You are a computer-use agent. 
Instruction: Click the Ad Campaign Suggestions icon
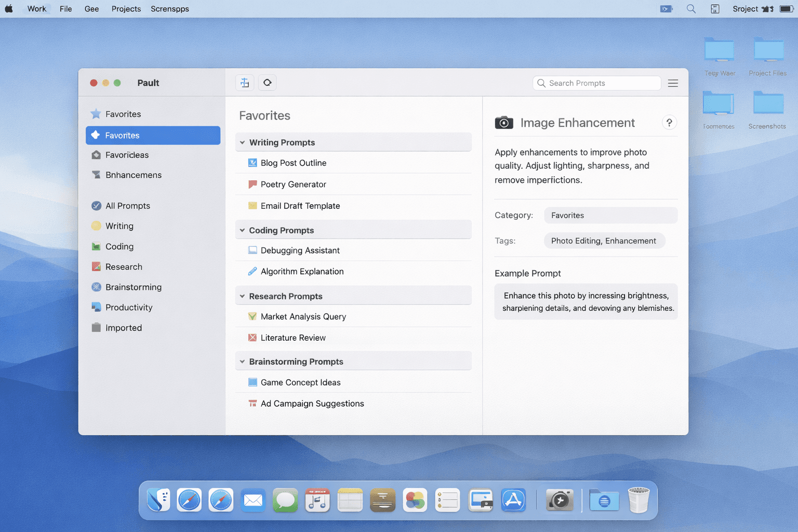tap(252, 404)
